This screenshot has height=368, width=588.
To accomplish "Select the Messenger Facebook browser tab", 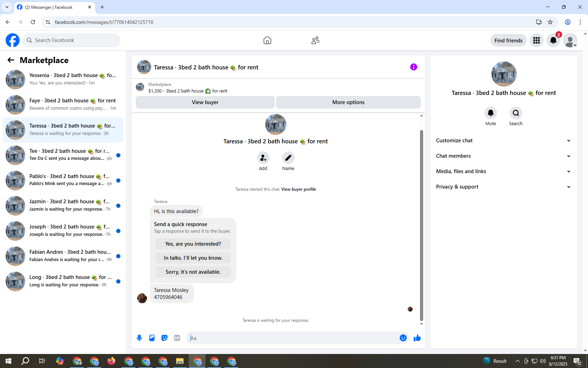I will click(54, 7).
